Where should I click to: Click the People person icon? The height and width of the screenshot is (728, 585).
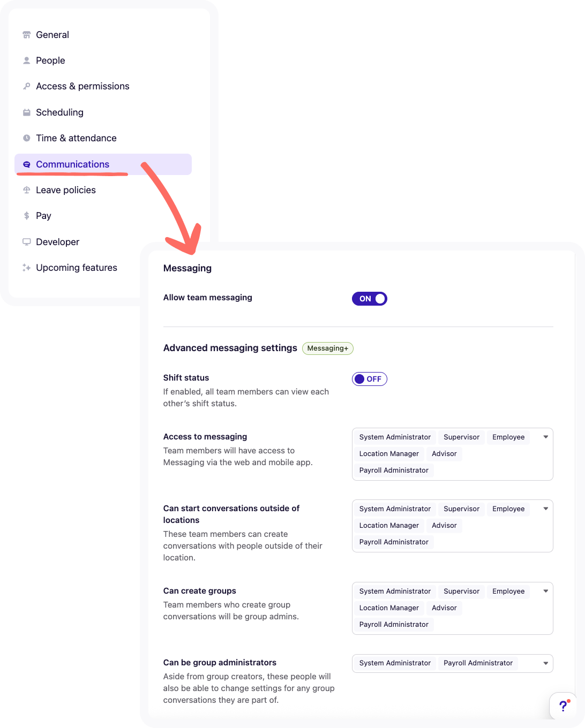(26, 60)
